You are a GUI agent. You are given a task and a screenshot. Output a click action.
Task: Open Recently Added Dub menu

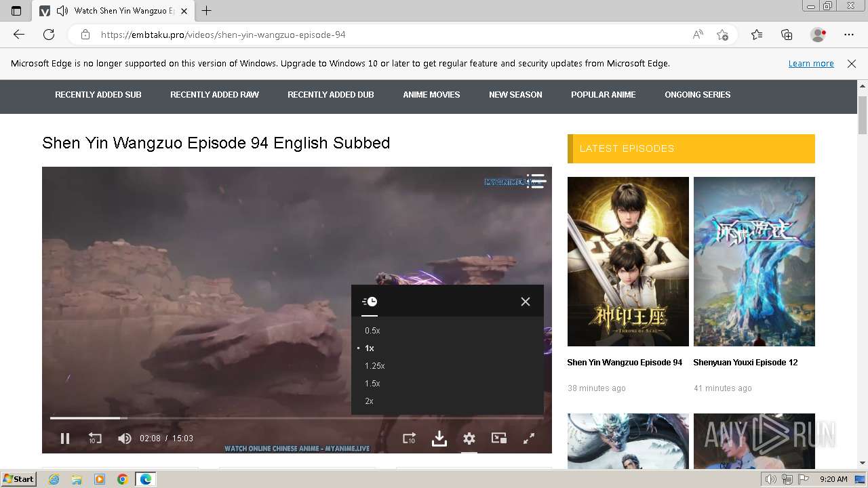click(331, 95)
